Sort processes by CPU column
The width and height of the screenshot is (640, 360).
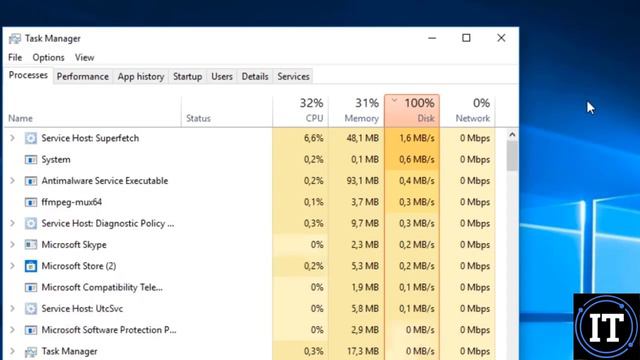coord(300,111)
